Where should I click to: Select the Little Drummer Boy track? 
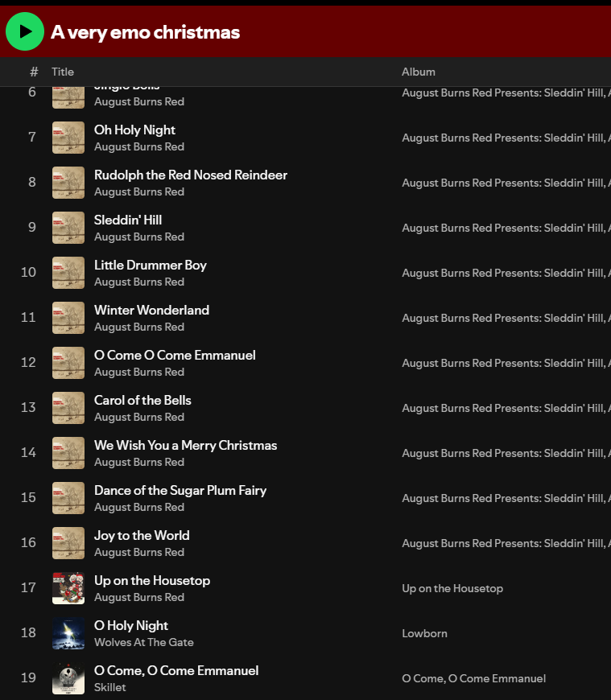click(150, 266)
